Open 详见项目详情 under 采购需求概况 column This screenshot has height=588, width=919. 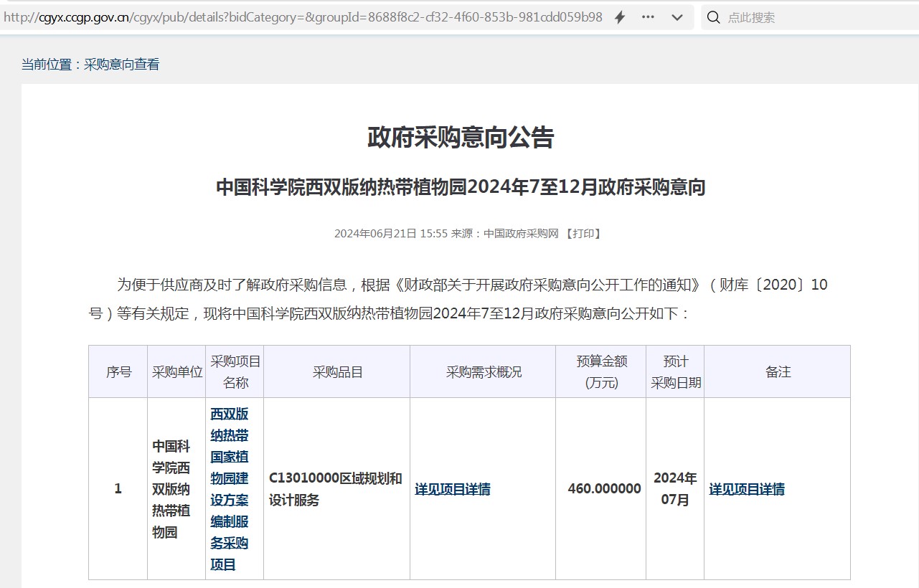[453, 490]
